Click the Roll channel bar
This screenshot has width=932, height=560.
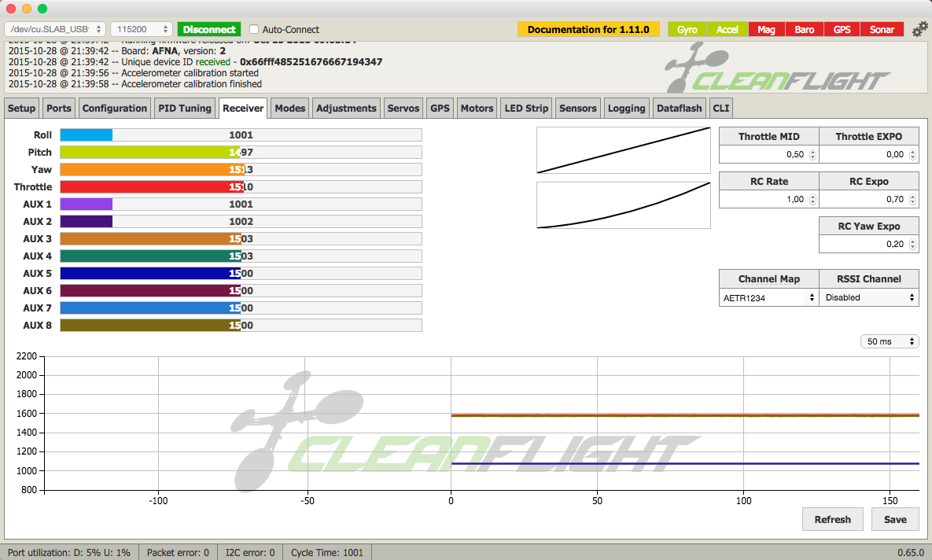click(241, 135)
